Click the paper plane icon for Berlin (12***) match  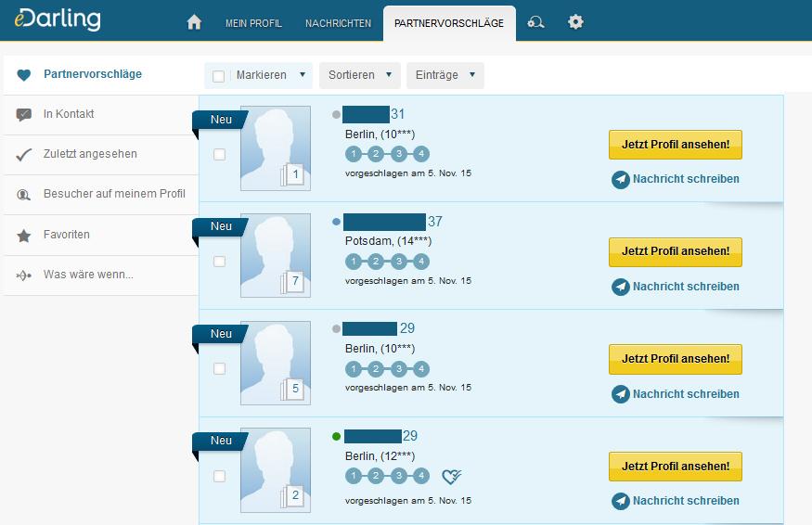621,501
